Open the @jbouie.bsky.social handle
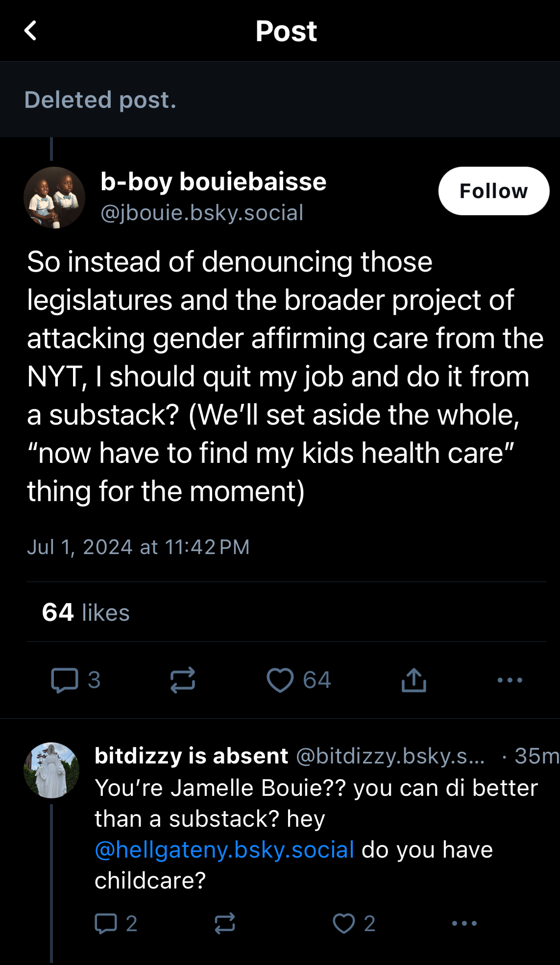The width and height of the screenshot is (560, 965). pyautogui.click(x=202, y=213)
